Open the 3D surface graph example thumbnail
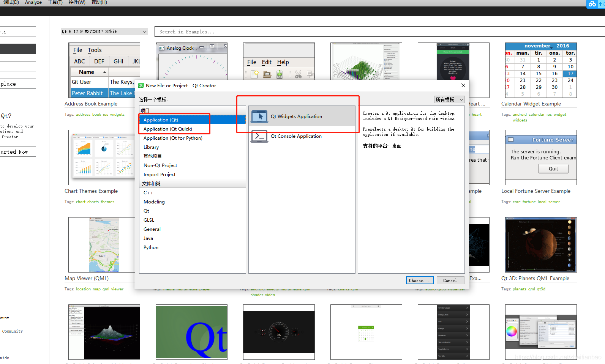Viewport: 605px width, 364px height. tap(104, 332)
